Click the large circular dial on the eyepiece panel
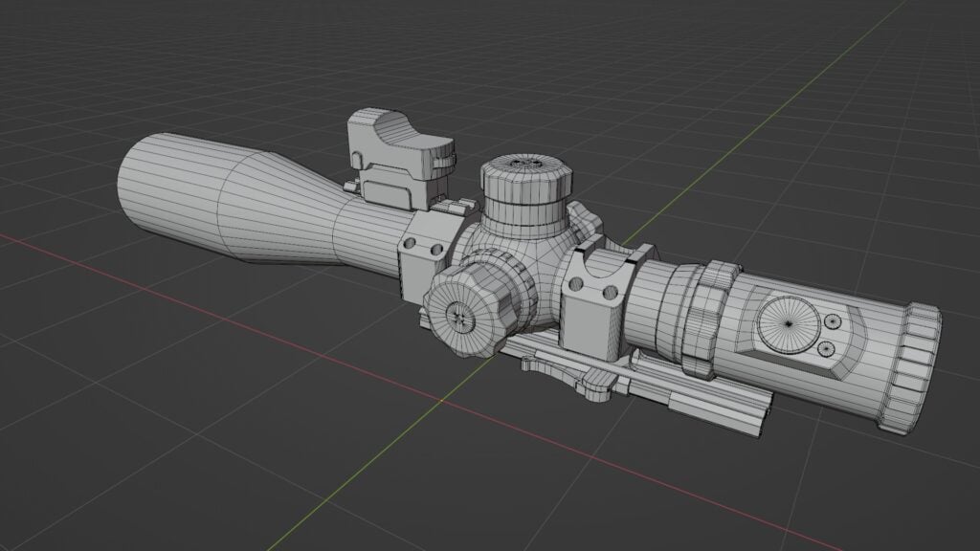 tap(789, 324)
